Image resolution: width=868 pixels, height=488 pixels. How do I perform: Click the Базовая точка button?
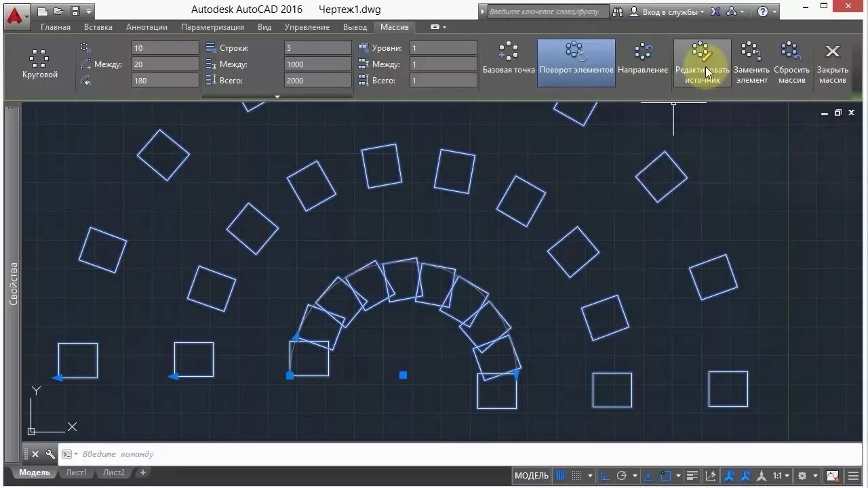pyautogui.click(x=509, y=59)
